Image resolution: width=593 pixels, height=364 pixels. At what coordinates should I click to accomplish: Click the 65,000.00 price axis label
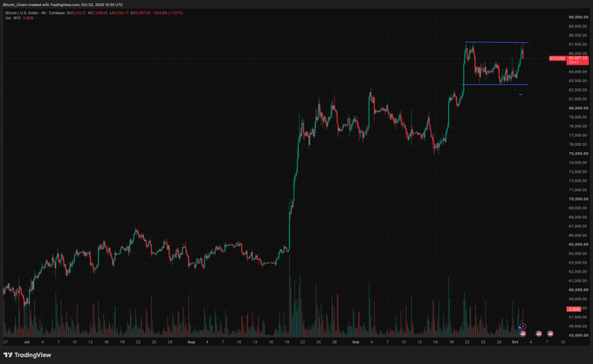point(578,244)
